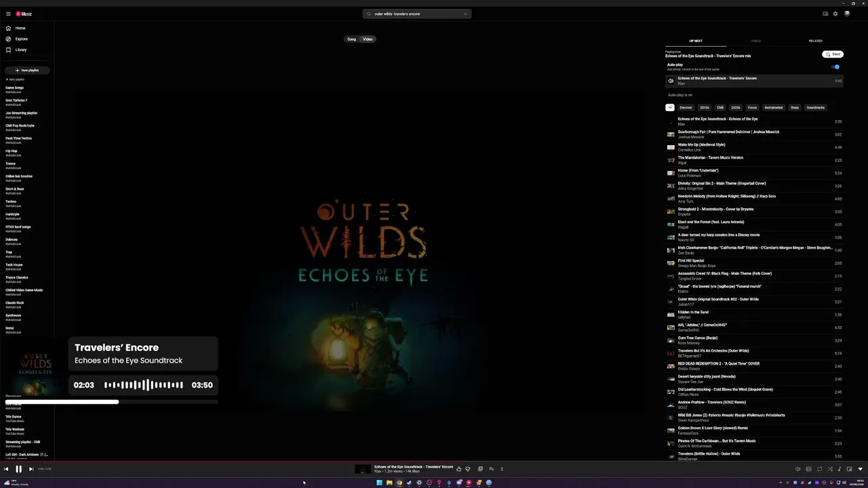The height and width of the screenshot is (488, 868).
Task: Seek using the red song progress bar
Action: [434, 462]
